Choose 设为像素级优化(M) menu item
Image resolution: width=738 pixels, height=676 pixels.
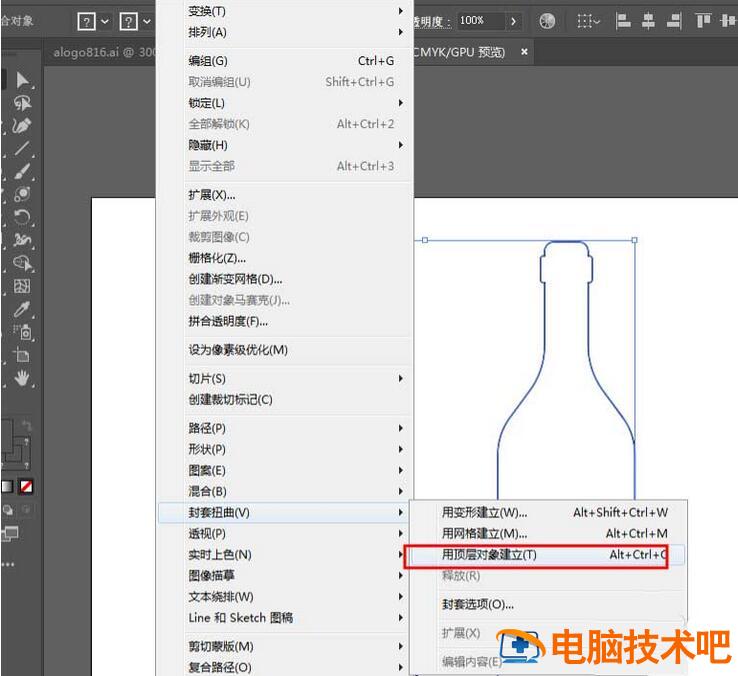(286, 350)
